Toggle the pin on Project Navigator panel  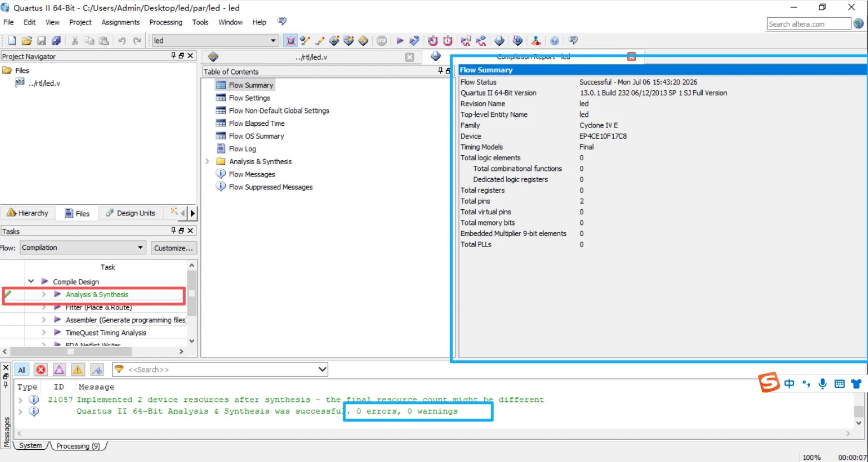(174, 56)
